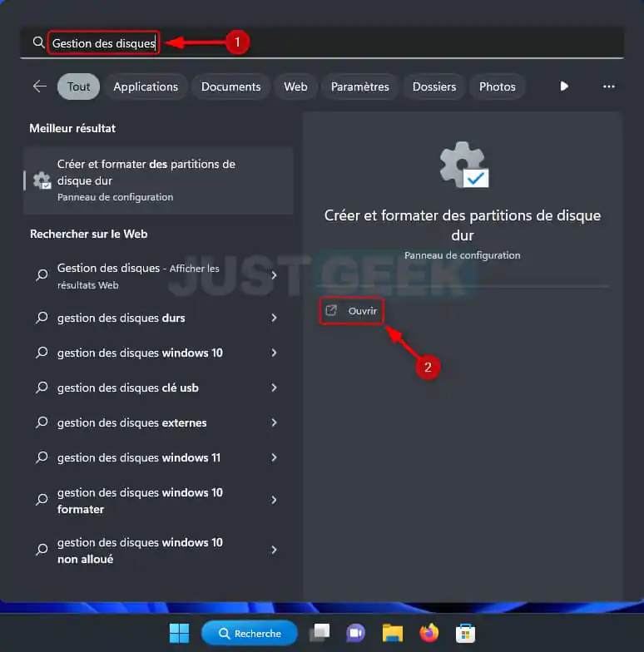Open Microsoft Store from the taskbar
This screenshot has height=652, width=644.
pyautogui.click(x=466, y=634)
